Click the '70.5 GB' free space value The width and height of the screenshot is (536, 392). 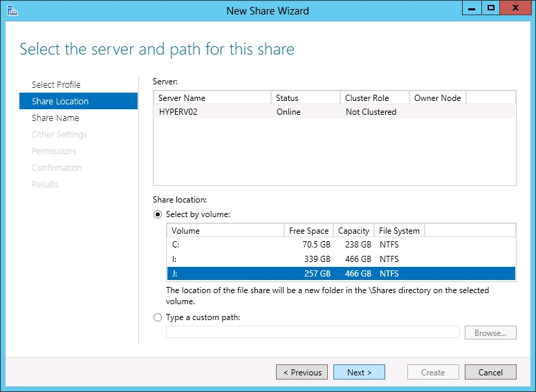[317, 245]
